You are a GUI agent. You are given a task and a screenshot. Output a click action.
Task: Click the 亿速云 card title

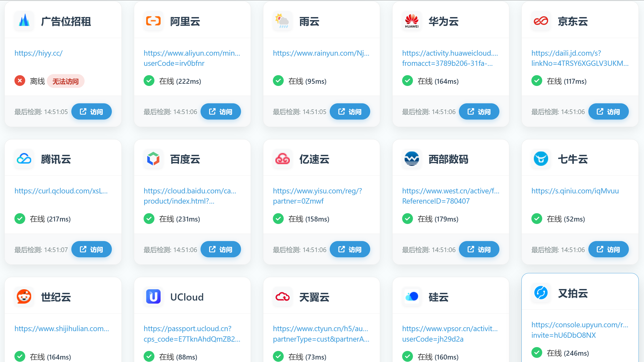click(x=314, y=159)
